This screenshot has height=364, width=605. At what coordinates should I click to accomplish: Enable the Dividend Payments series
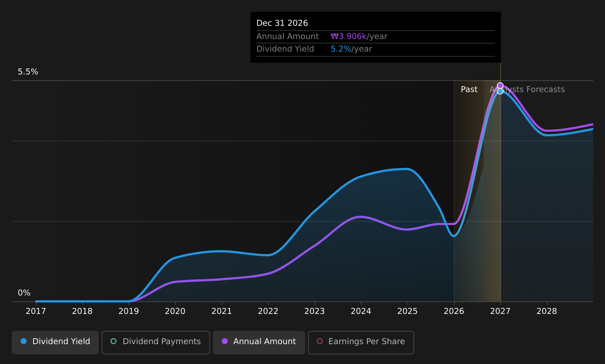[x=156, y=342]
